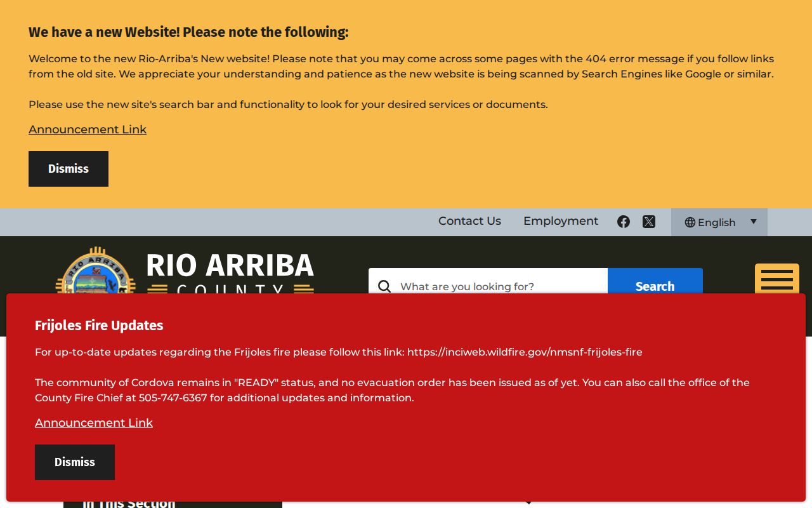Click the globe icon beside English
This screenshot has width=812, height=508.
pos(690,222)
